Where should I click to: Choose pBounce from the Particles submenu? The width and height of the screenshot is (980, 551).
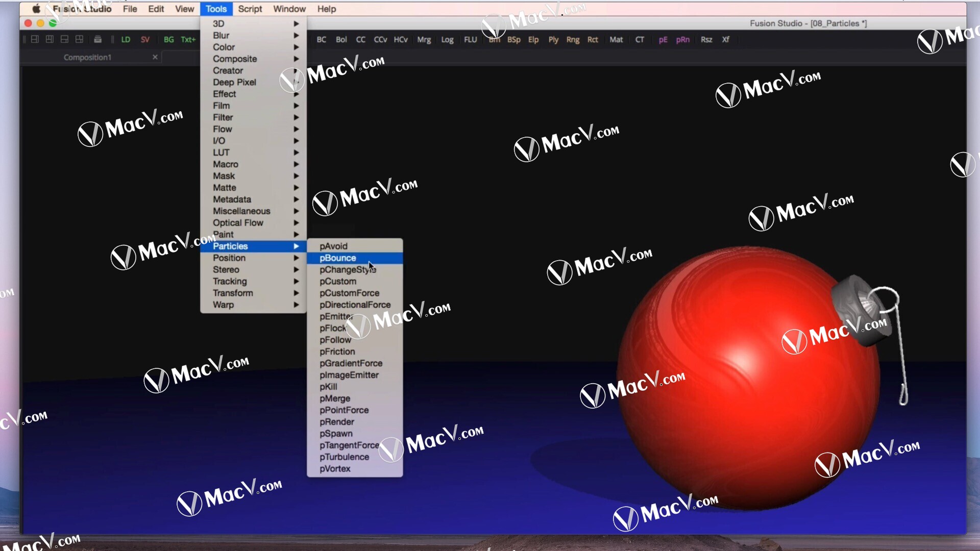[355, 258]
